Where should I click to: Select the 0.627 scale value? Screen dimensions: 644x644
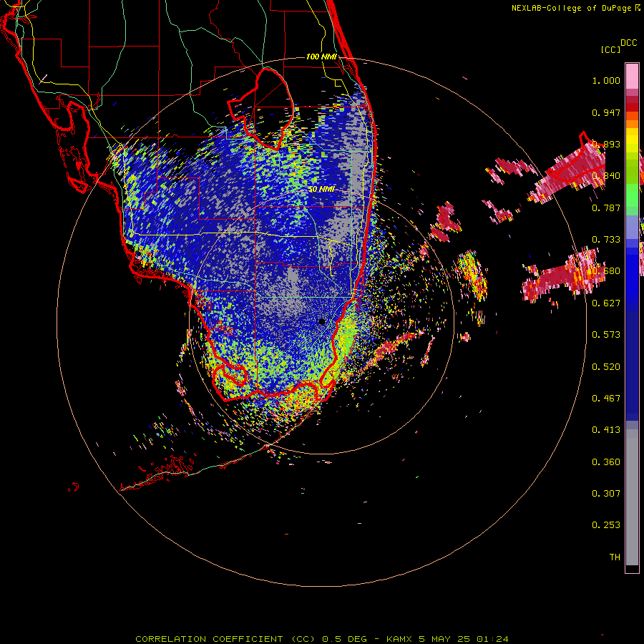(606, 303)
